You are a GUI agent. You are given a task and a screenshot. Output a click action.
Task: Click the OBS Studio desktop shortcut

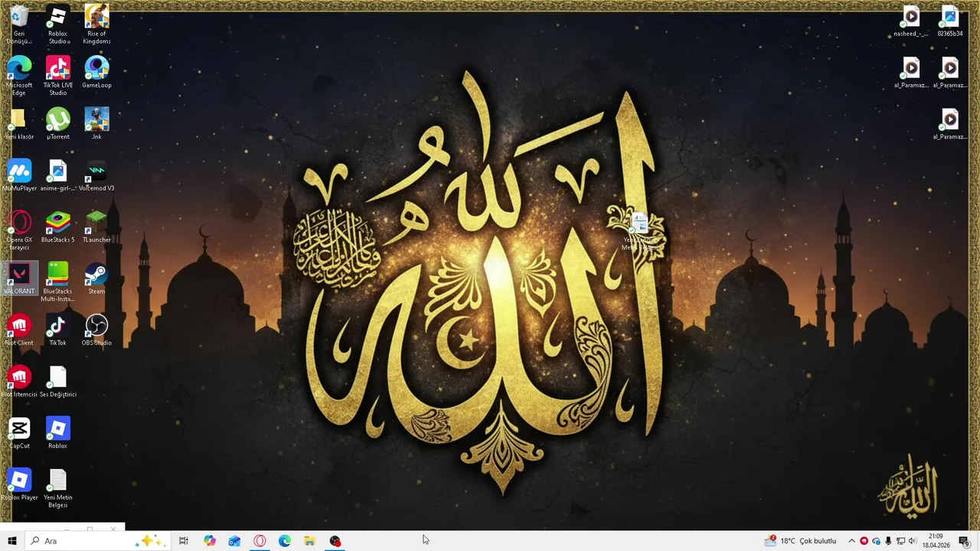96,330
